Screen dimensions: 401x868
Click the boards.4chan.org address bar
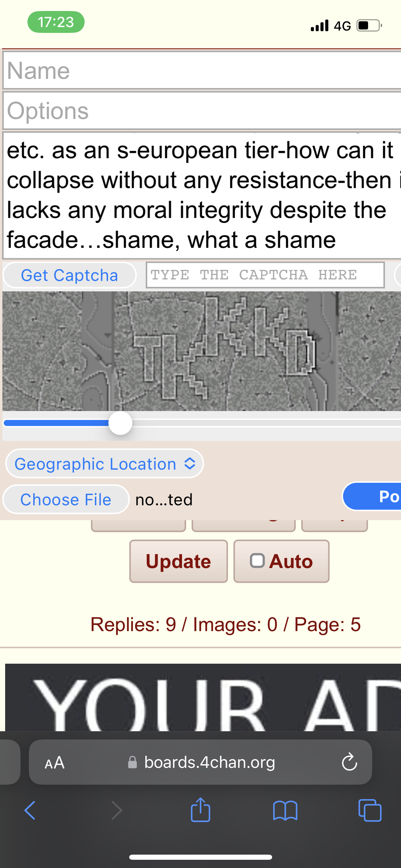click(200, 762)
